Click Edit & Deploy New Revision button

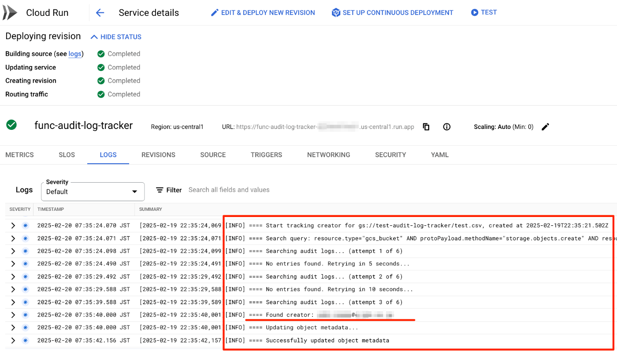pyautogui.click(x=263, y=13)
